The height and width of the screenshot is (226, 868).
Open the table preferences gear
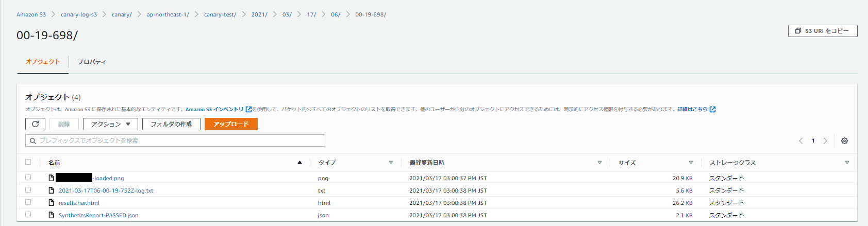tap(844, 141)
